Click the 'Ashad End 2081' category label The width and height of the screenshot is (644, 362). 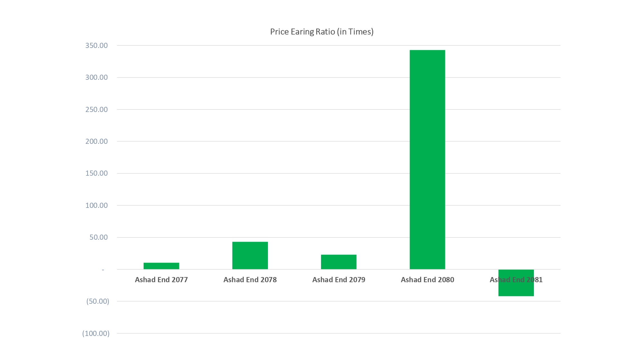516,280
